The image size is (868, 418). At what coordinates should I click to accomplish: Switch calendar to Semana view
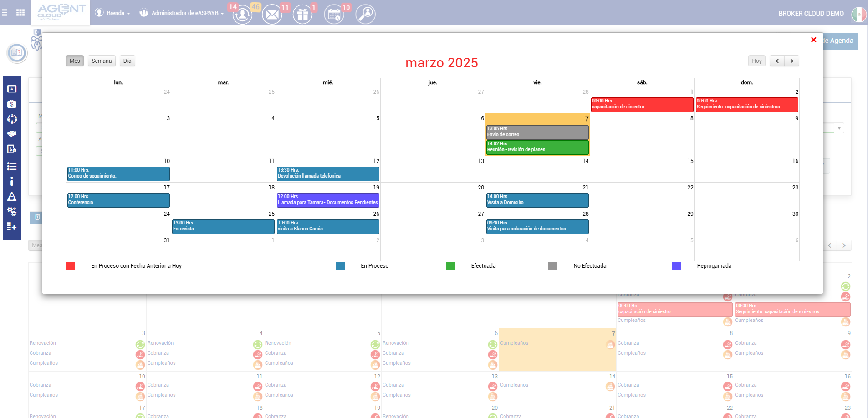102,61
